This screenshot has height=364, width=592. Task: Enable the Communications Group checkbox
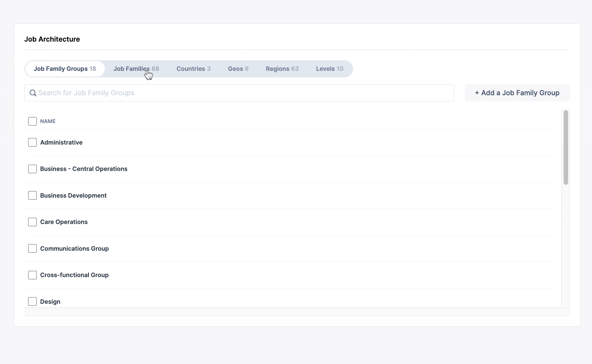pyautogui.click(x=32, y=248)
